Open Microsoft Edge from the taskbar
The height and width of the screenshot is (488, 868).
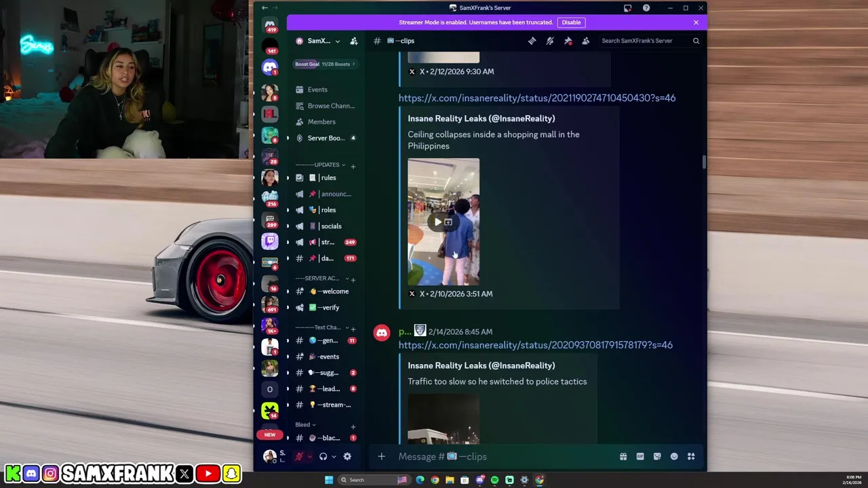coord(420,480)
